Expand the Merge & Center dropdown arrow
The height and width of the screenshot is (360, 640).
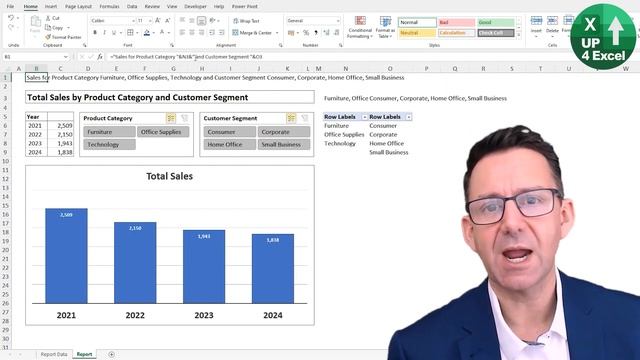[x=277, y=33]
